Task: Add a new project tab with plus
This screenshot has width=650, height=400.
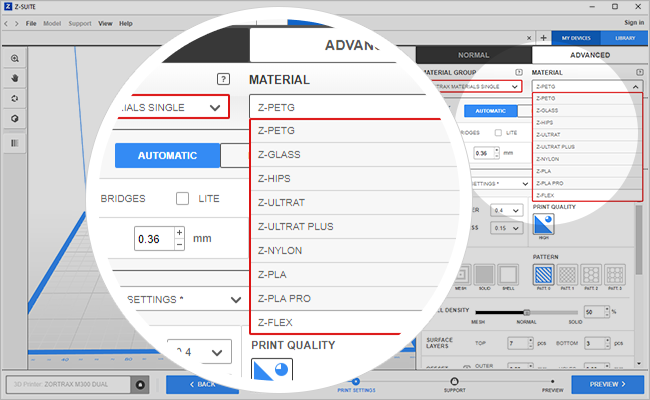Action: [543, 38]
